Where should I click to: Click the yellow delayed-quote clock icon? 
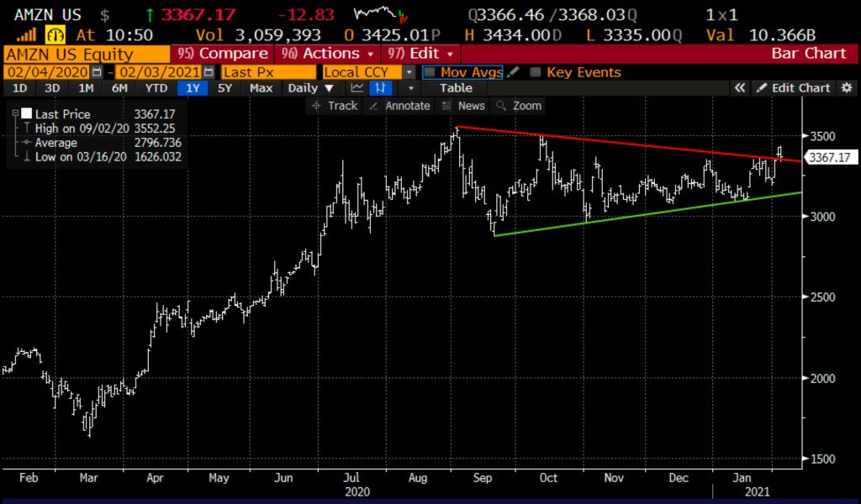(55, 35)
